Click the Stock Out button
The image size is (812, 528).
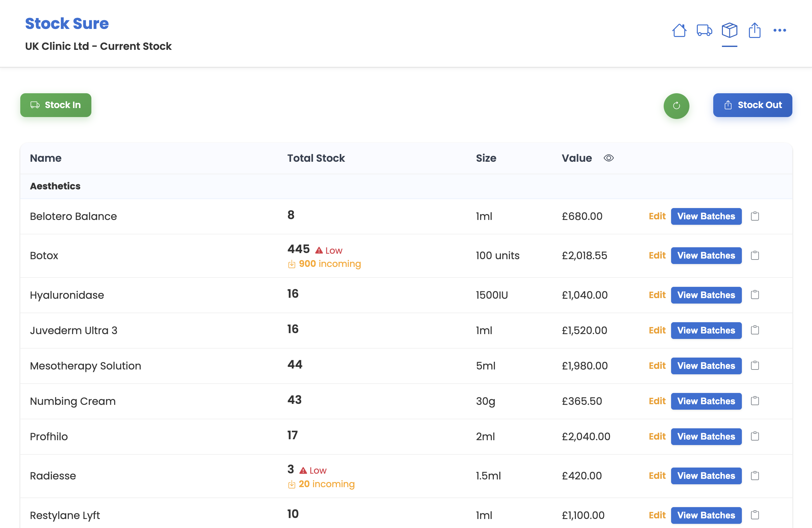tap(752, 105)
